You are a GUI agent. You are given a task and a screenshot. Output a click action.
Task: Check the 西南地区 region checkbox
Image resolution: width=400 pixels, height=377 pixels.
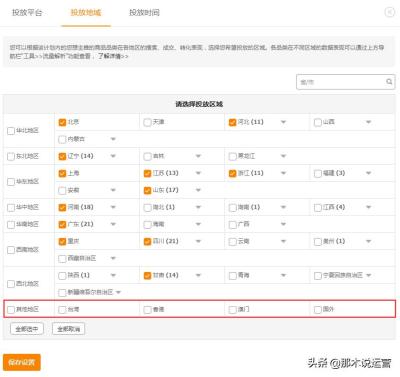(11, 250)
